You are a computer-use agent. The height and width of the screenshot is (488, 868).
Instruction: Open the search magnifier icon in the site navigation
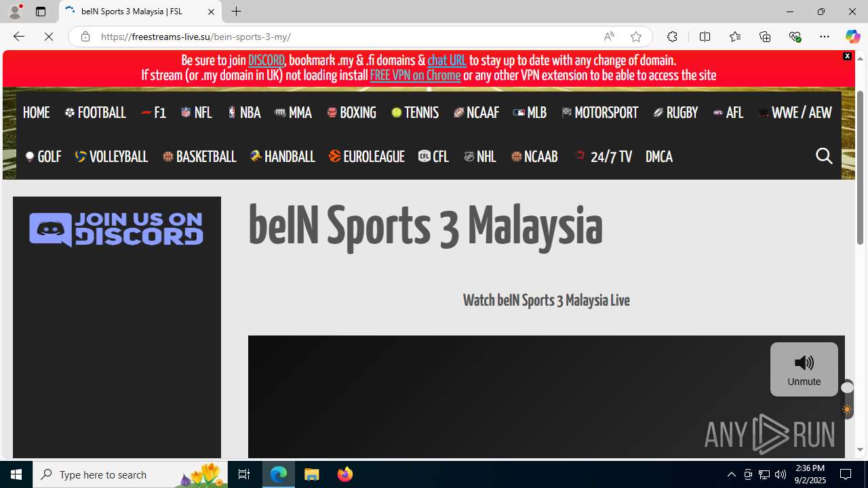pyautogui.click(x=824, y=156)
